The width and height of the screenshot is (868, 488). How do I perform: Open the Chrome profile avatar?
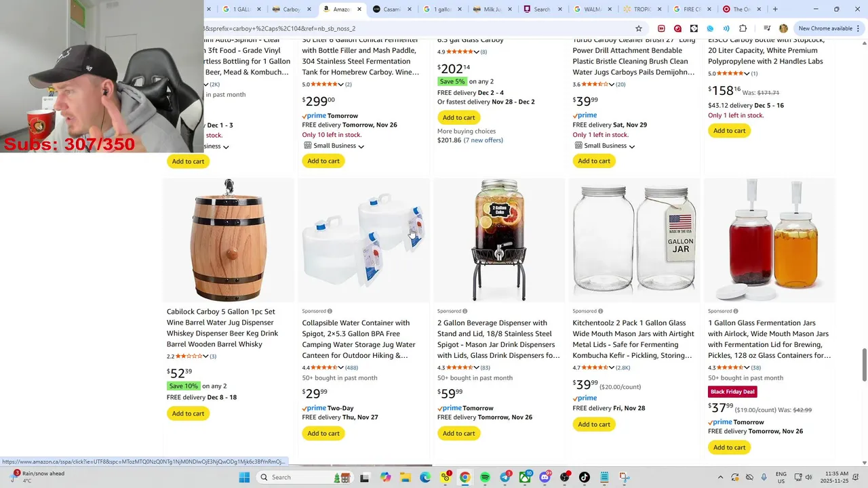pyautogui.click(x=783, y=28)
